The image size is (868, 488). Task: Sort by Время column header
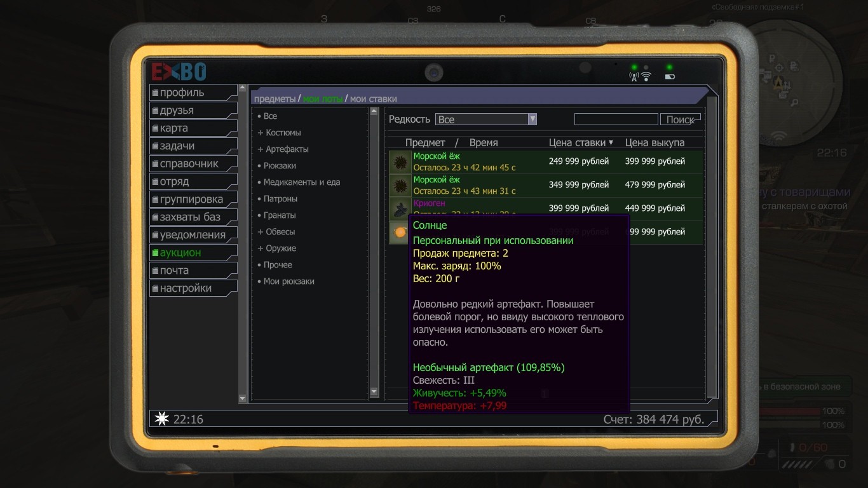(x=484, y=143)
